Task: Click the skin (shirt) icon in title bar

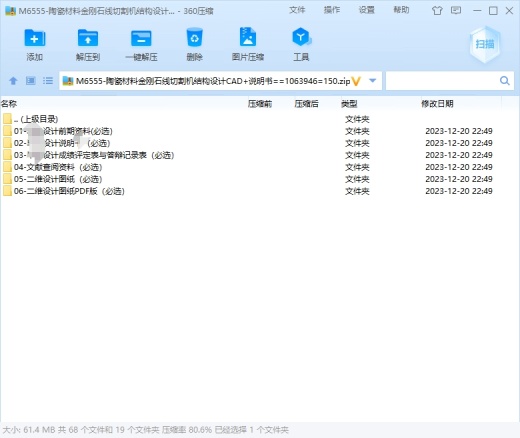Action: point(437,11)
